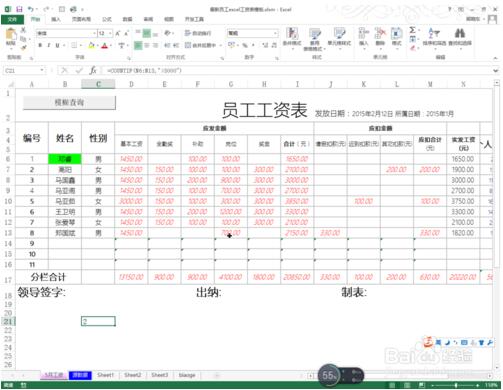Toggle left text alignment
Viewport: 503px width, 390px height.
click(138, 45)
